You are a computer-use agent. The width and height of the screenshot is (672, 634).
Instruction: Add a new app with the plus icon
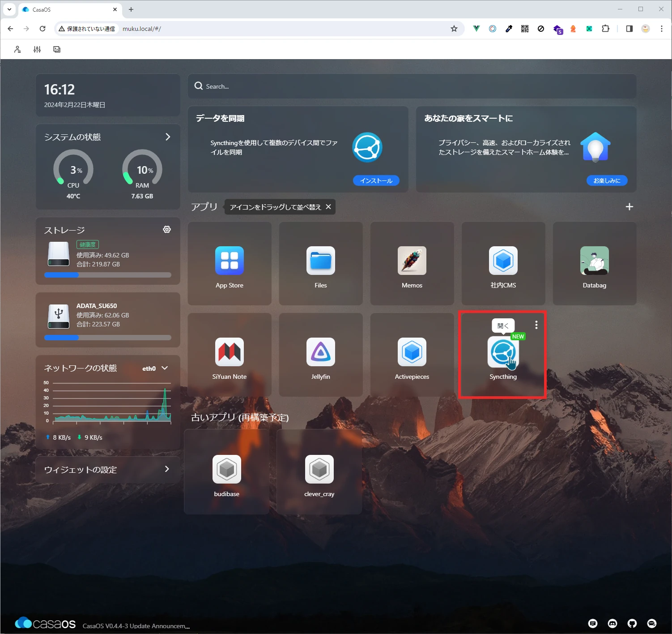[629, 206]
